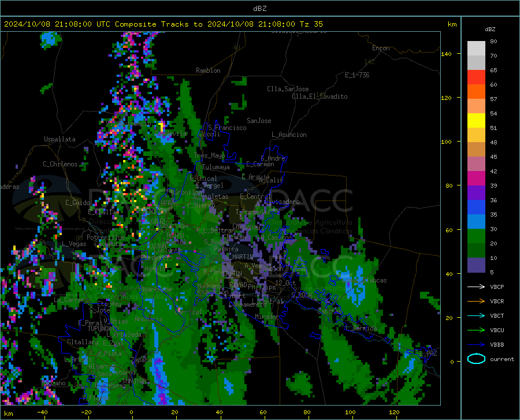This screenshot has height=420, width=520.
Task: Pick the brown 45-48 dBZ swatch
Action: [476, 150]
